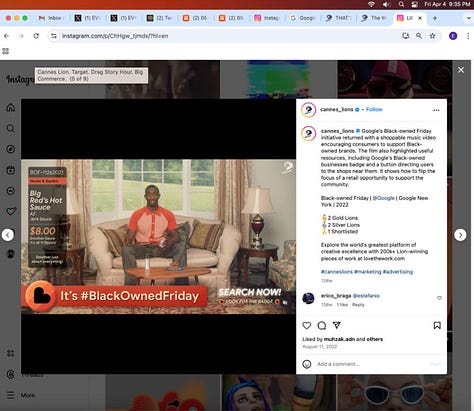The width and height of the screenshot is (474, 411).
Task: Open the Explore compass icon
Action: [x=11, y=149]
